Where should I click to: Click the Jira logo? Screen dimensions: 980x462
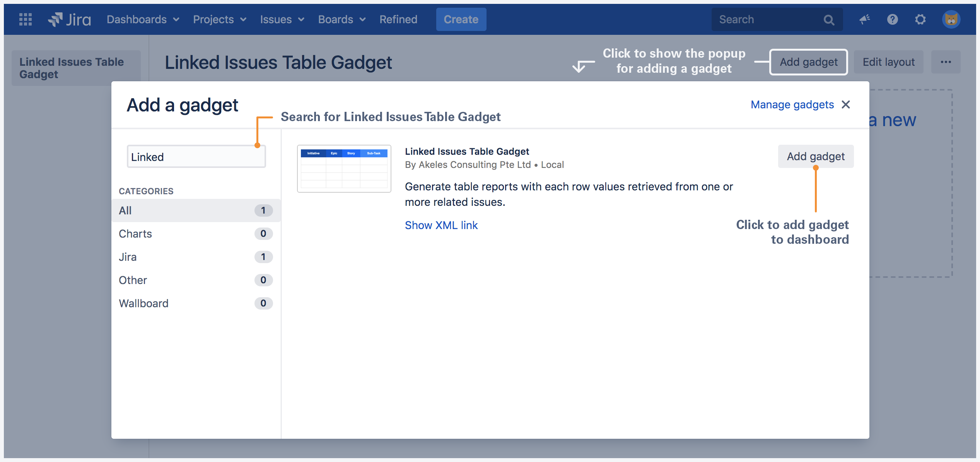pyautogui.click(x=70, y=19)
